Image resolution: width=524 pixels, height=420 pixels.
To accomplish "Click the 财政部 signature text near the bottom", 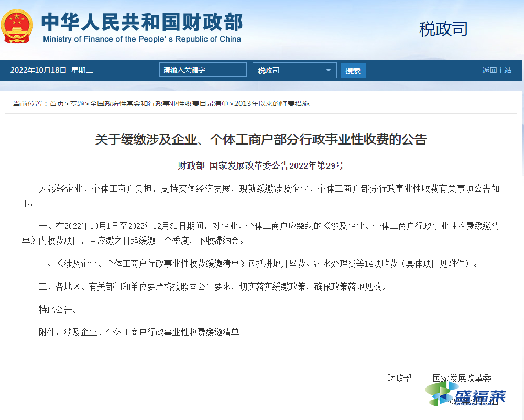I will coord(399,378).
